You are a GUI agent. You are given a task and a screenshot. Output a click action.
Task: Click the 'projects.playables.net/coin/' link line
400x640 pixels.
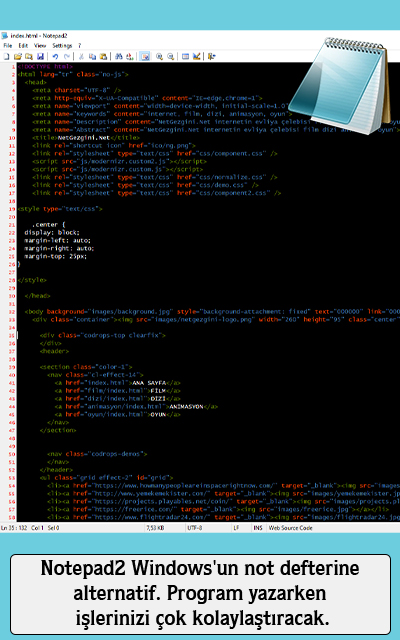pyautogui.click(x=223, y=502)
